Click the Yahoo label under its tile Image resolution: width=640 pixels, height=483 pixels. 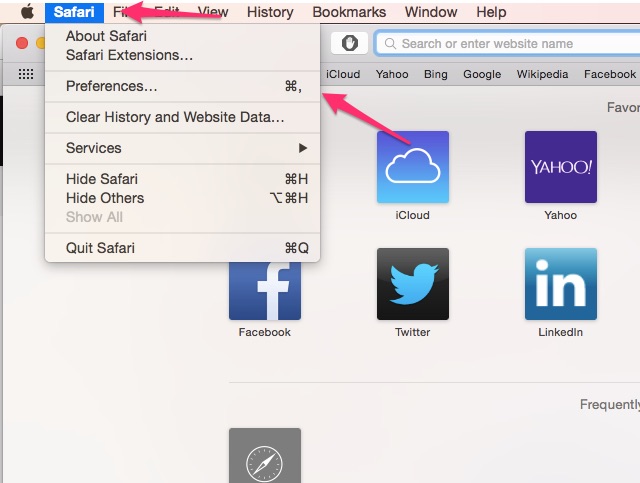[x=560, y=215]
